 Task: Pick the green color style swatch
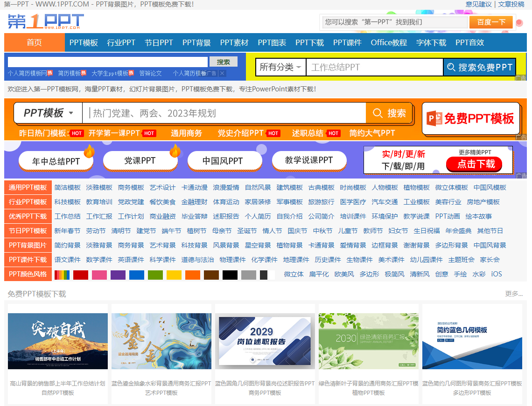155,275
